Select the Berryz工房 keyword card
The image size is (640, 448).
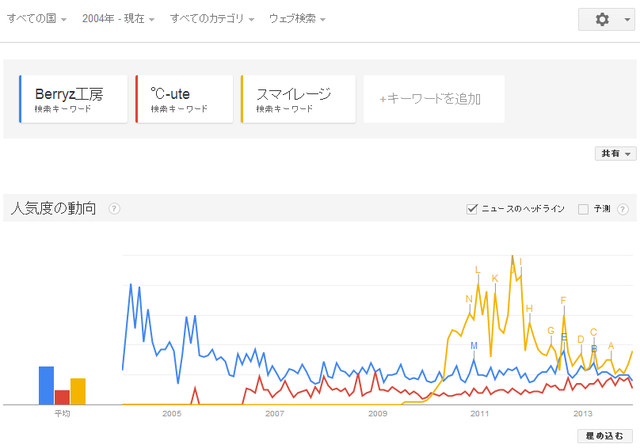[73, 99]
